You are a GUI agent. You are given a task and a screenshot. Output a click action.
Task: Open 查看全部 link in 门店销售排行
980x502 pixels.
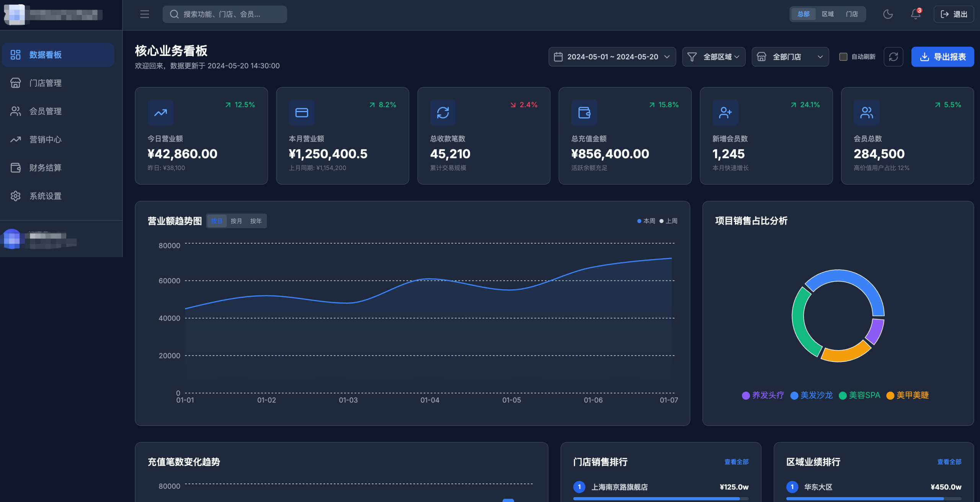tap(736, 462)
